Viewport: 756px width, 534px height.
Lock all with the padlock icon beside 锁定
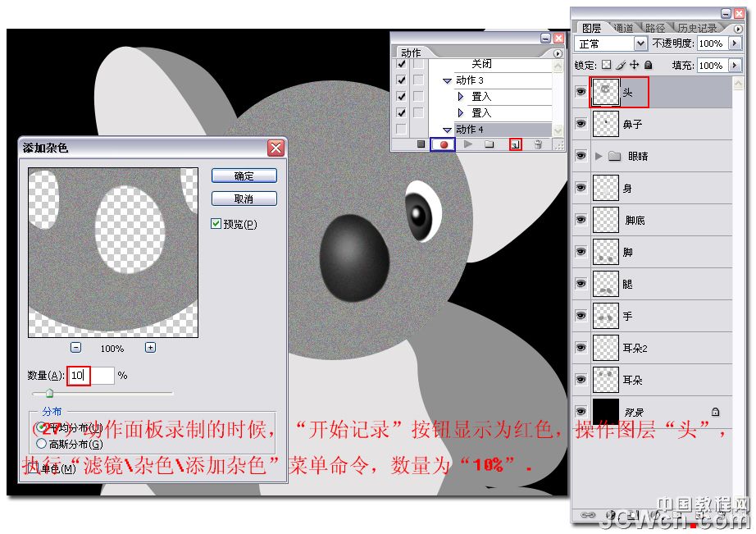[x=649, y=65]
